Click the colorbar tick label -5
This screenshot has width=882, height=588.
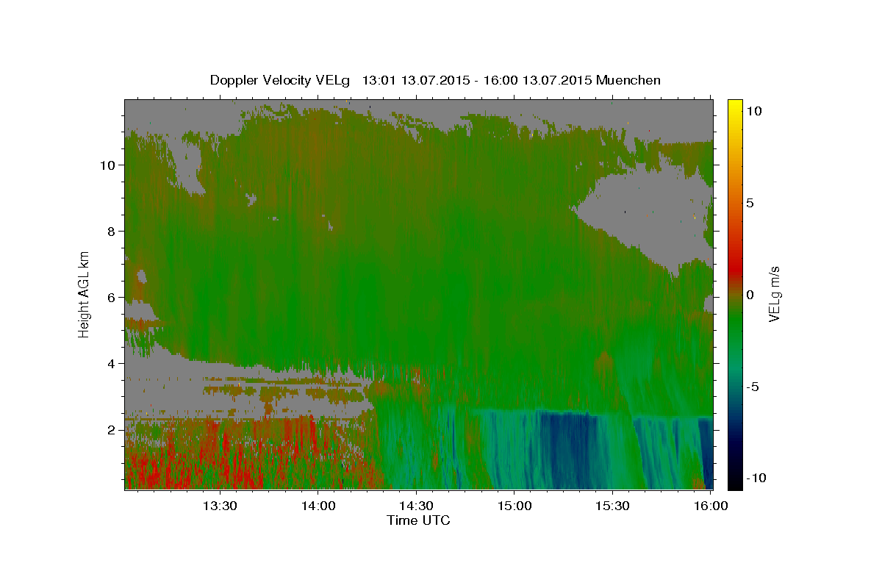753,386
